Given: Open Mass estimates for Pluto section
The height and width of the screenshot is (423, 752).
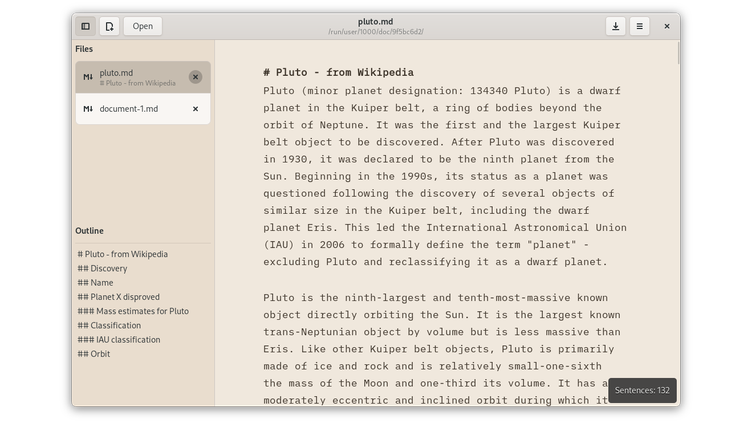Looking at the screenshot, I should (x=133, y=311).
